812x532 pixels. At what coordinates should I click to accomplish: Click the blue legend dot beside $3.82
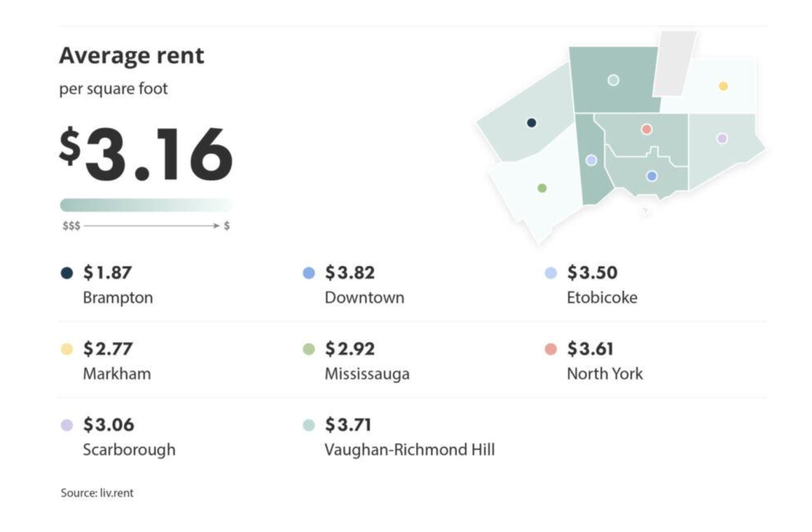point(309,273)
